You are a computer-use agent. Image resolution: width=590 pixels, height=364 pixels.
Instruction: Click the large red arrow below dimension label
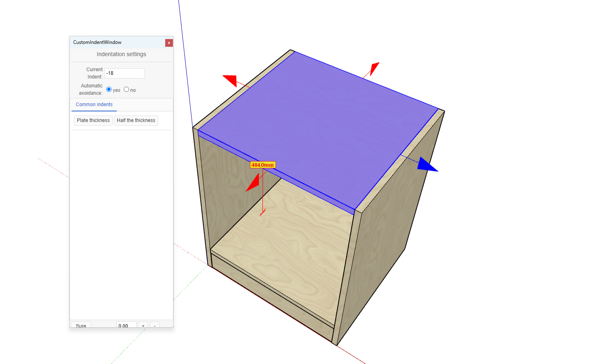(253, 183)
